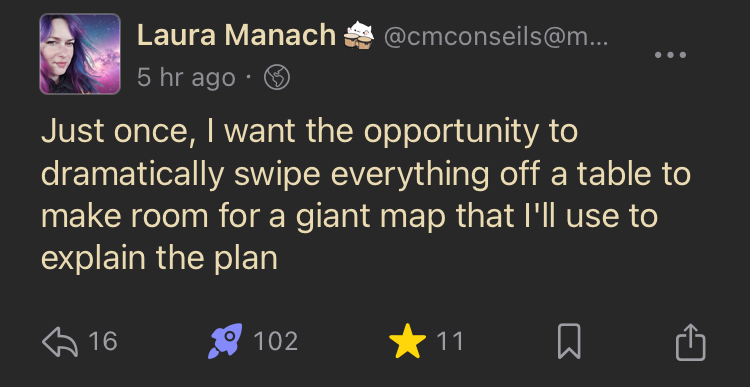The height and width of the screenshot is (387, 750).
Task: View the 16 replies count
Action: pos(103,342)
